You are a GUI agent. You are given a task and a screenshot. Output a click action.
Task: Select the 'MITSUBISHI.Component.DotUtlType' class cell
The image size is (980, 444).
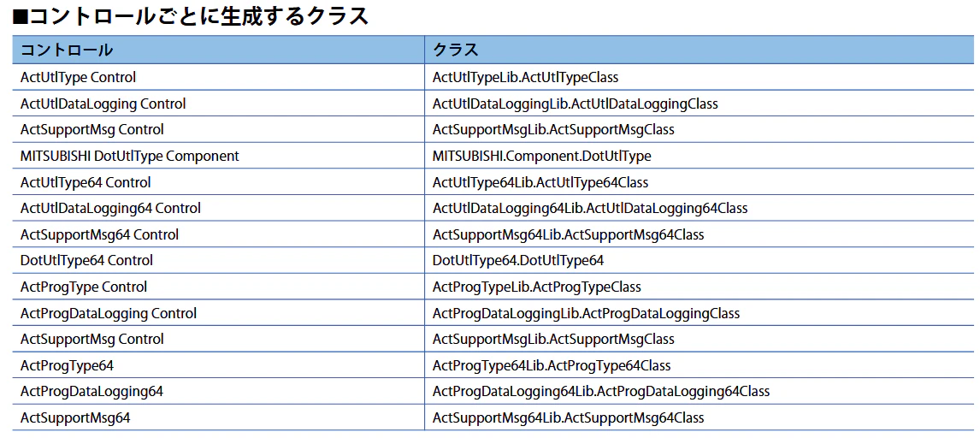click(x=700, y=157)
